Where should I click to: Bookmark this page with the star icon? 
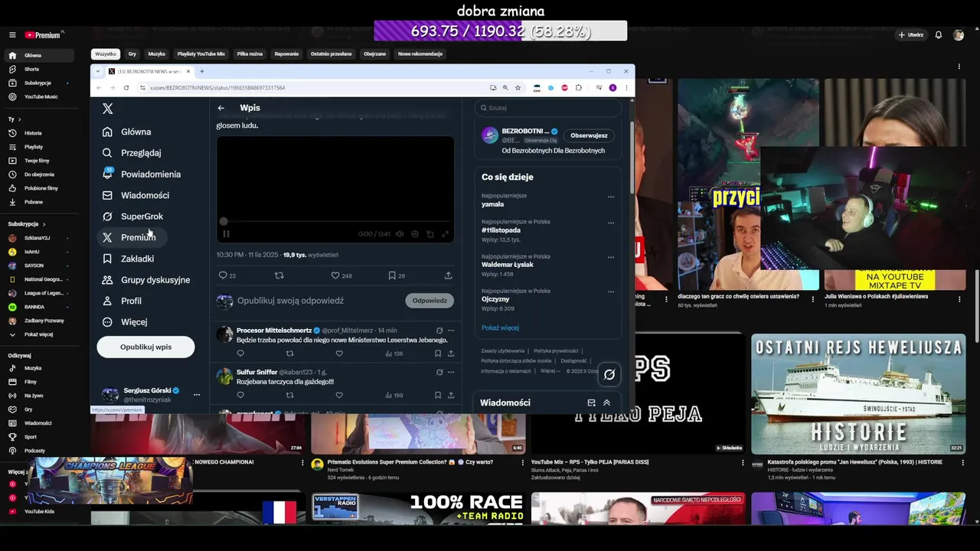pyautogui.click(x=518, y=88)
